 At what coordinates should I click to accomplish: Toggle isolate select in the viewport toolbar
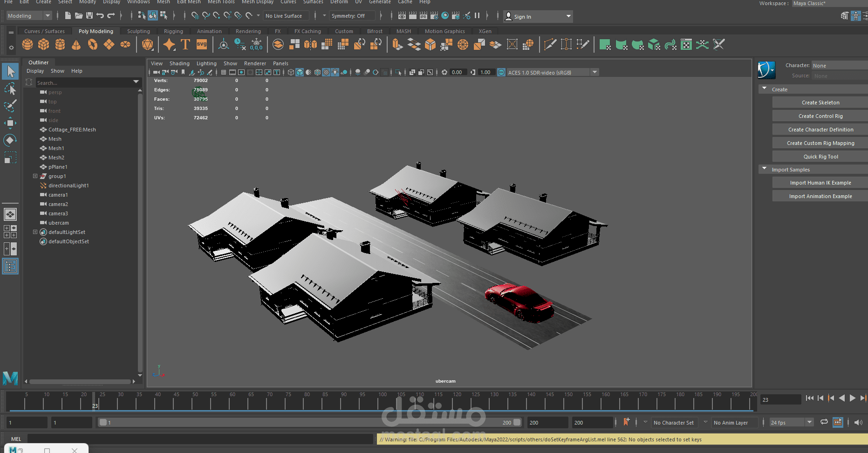(397, 72)
